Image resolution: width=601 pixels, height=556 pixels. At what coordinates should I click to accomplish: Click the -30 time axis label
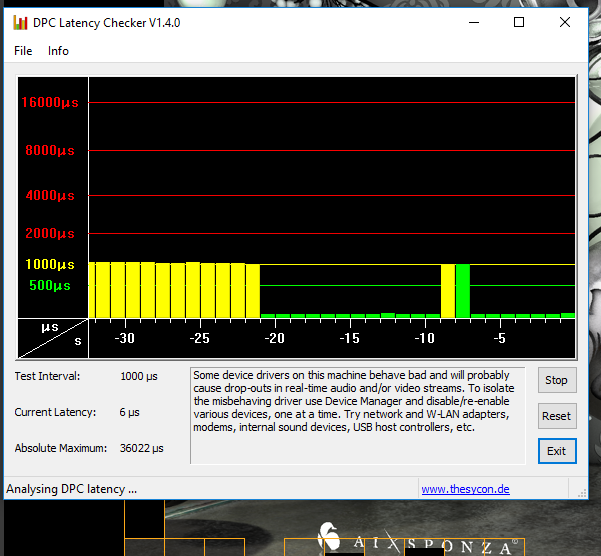tap(125, 338)
